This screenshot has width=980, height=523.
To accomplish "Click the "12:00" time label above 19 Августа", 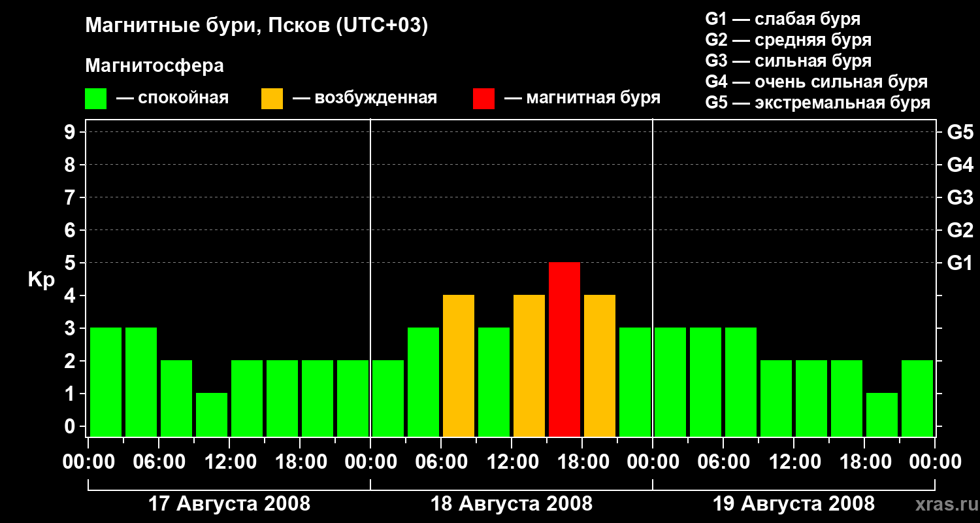I will click(794, 462).
